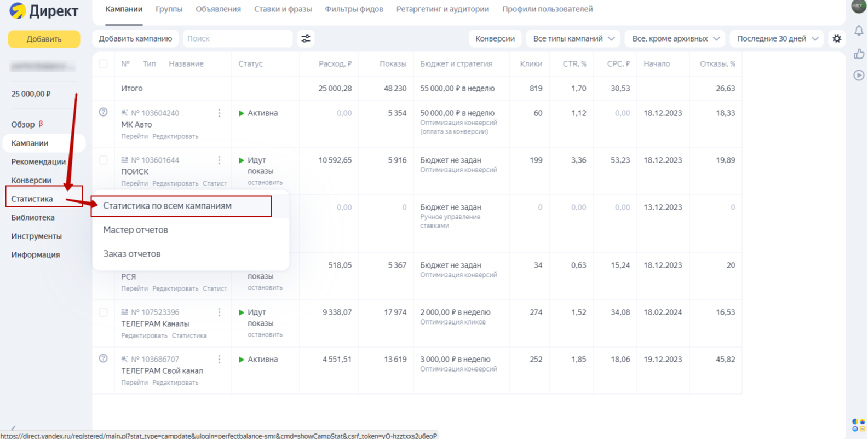Open three-dot menu for campaign 107523396
This screenshot has height=440, width=868.
(219, 312)
